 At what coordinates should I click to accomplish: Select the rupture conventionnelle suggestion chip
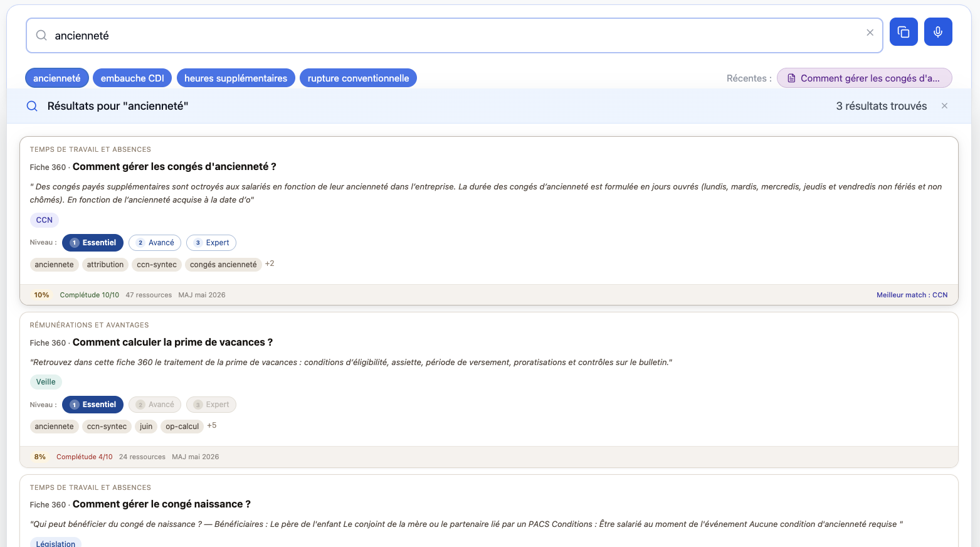[x=358, y=78]
